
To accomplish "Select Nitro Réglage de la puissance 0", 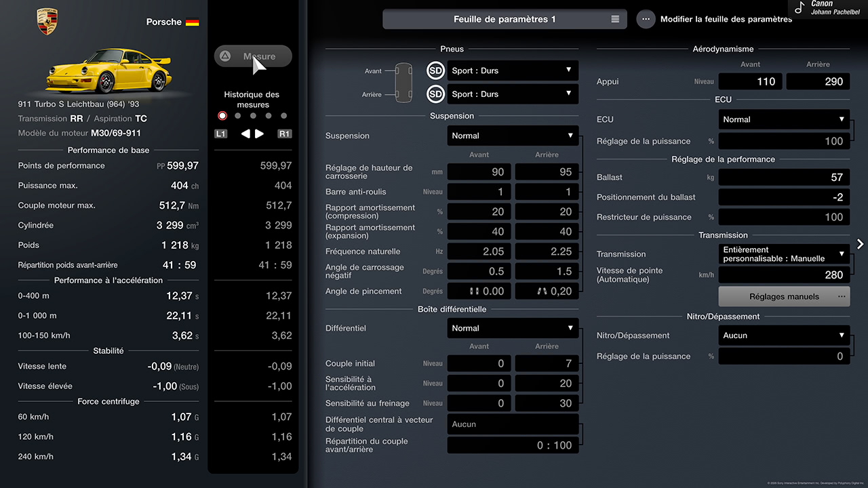I will [785, 356].
